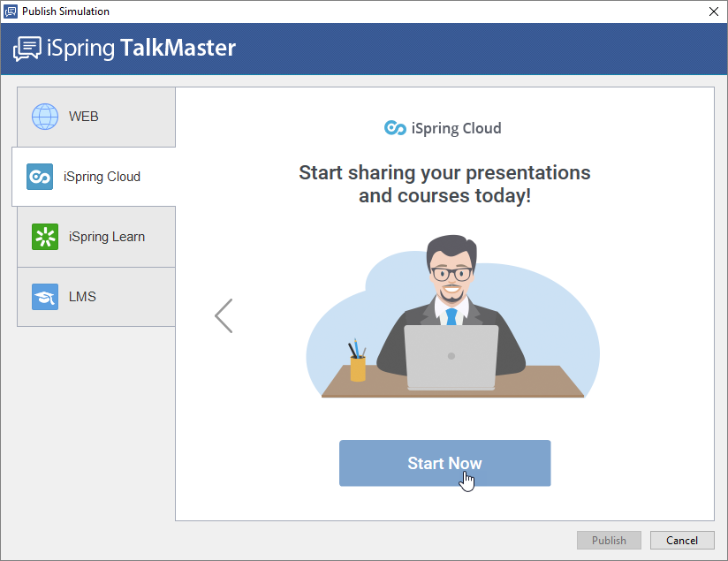Choose the LMS tab label

click(x=82, y=297)
